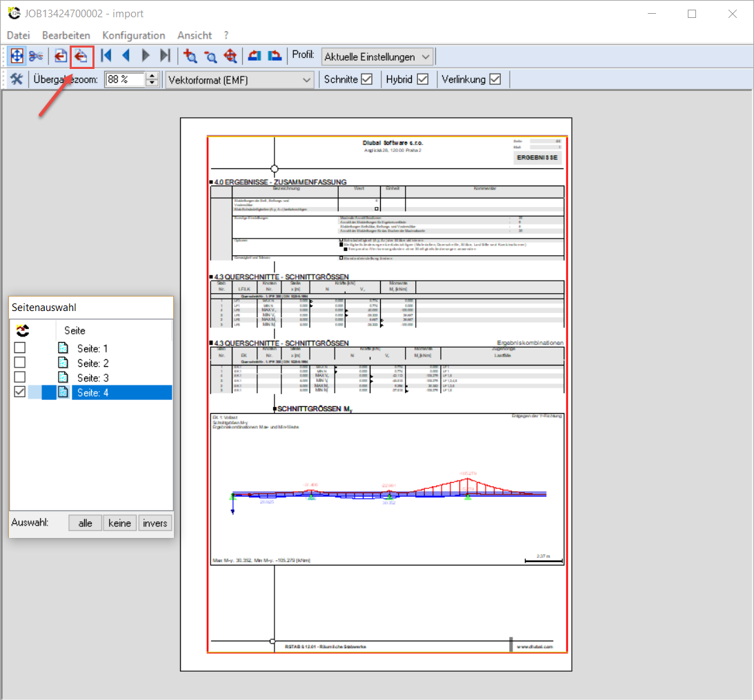Open the settings wrench icon

coord(17,79)
